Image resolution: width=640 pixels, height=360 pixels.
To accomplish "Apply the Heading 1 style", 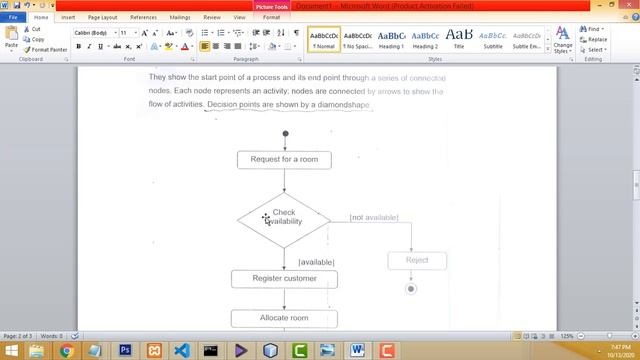I will tap(391, 40).
